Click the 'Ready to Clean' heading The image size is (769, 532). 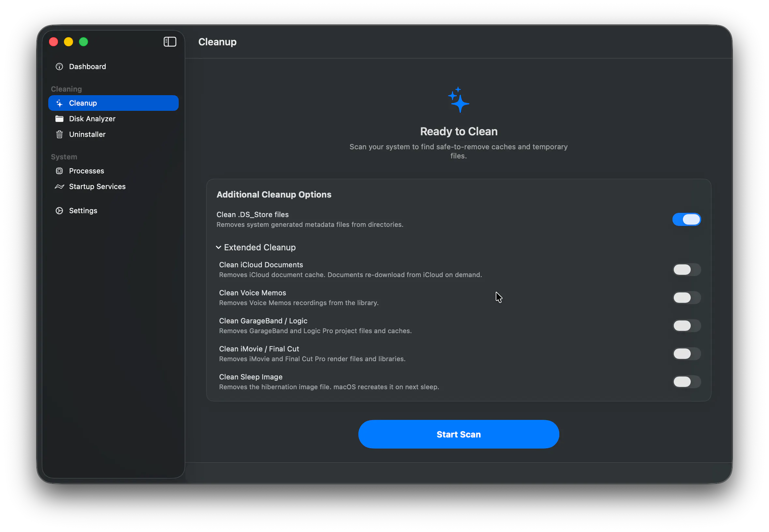pos(459,131)
